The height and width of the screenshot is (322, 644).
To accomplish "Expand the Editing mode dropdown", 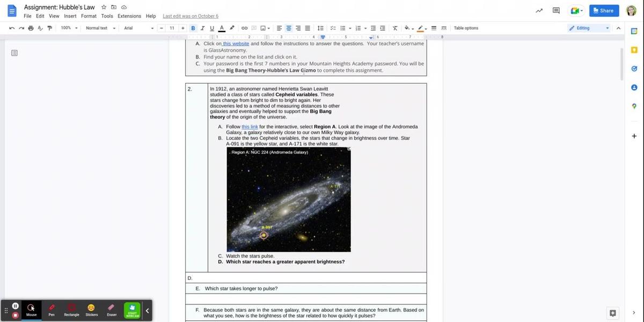I will 589,28.
